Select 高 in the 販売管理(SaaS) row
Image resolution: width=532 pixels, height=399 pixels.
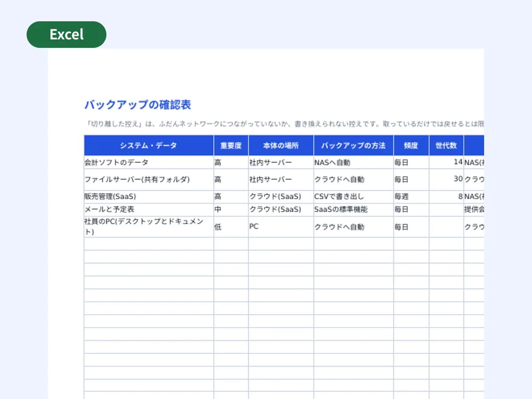click(x=231, y=197)
